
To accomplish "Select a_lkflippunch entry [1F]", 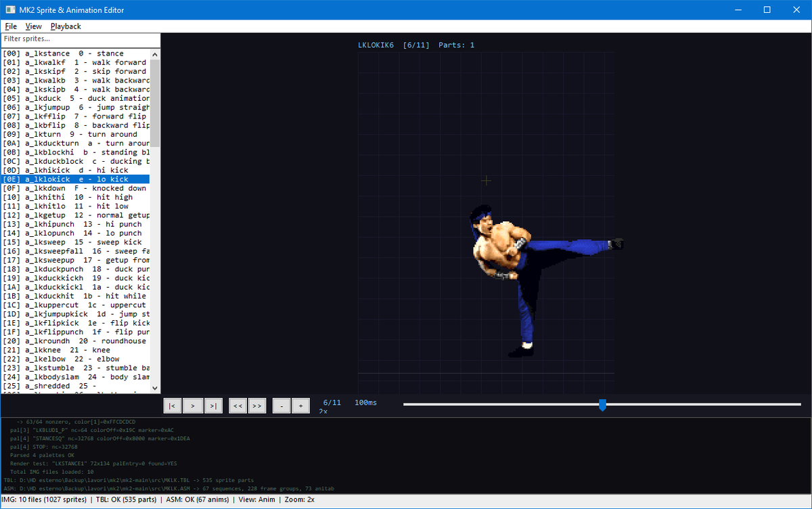I will 76,332.
